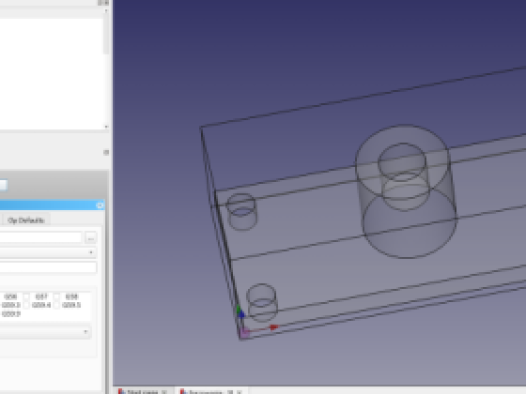Click the ellipsis browse button
Screen dimensions: 526x394
tap(91, 238)
